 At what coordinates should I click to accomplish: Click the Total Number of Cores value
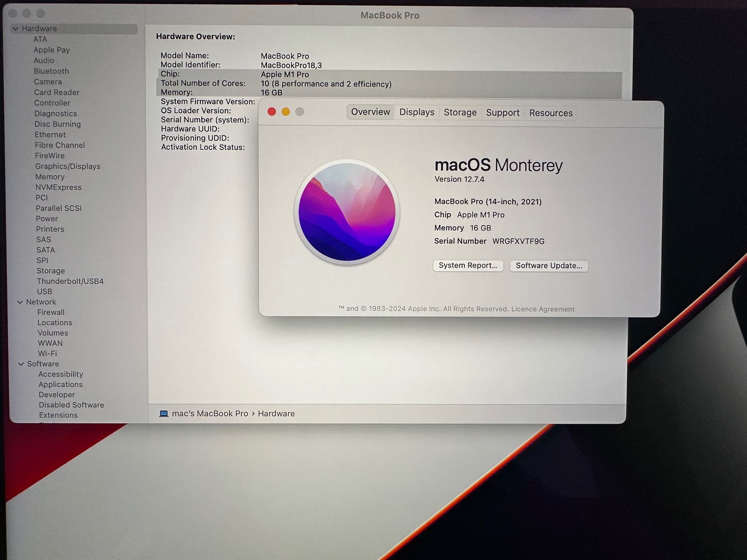point(326,84)
